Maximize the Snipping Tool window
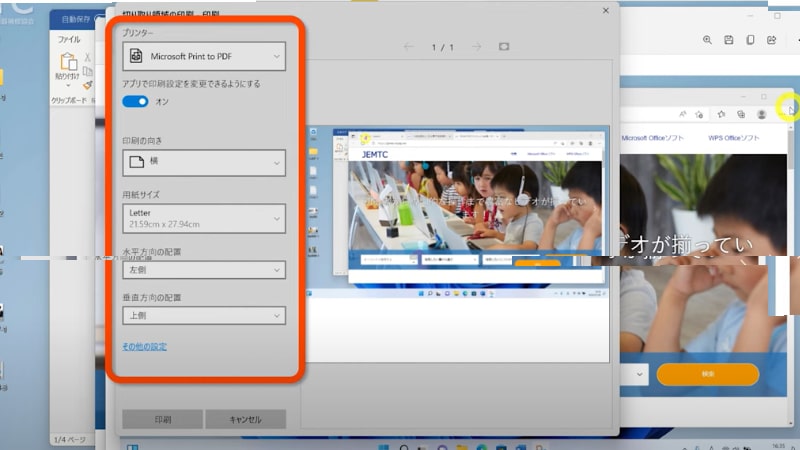 (x=777, y=16)
